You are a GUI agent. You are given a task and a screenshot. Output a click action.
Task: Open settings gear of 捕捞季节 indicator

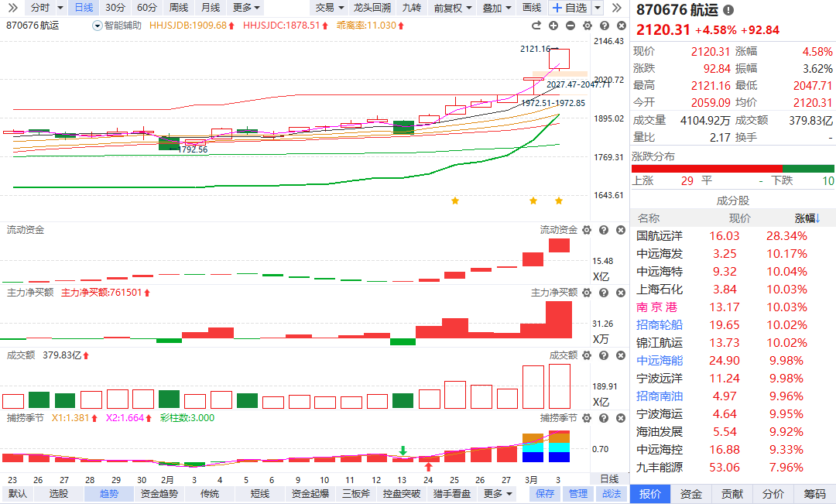[587, 418]
